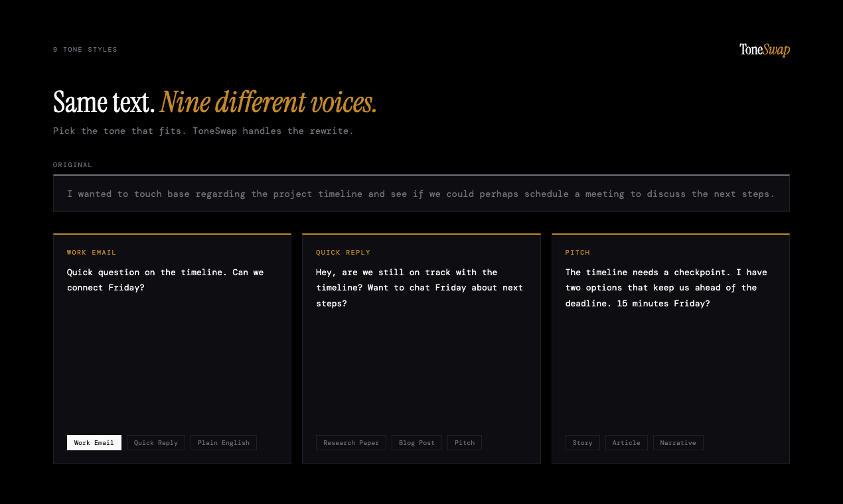Select the Pitch tone chip
Viewport: 843px width, 504px height.
tap(465, 442)
